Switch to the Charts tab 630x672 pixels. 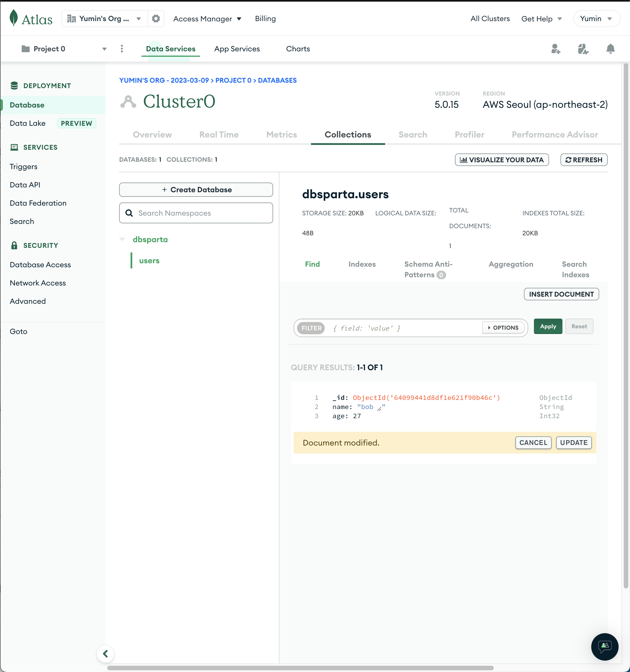[x=298, y=49]
